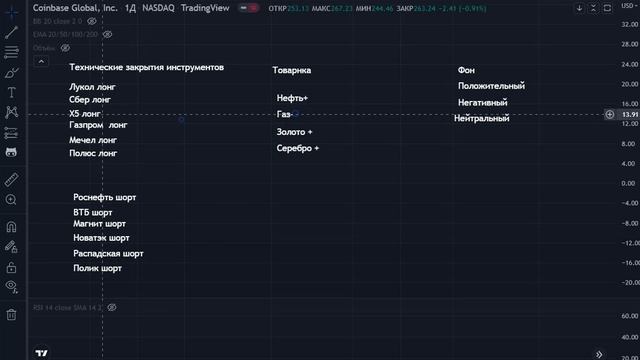
Task: Select the 'Технические закрытия инструментов' heading
Action: 147,67
